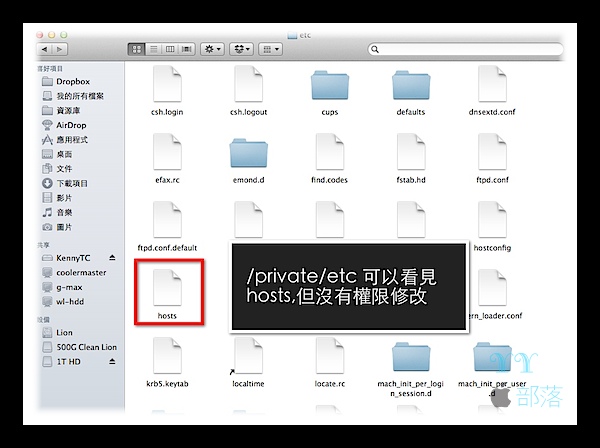
Task: Open 圖片 in the sidebar
Action: point(57,227)
